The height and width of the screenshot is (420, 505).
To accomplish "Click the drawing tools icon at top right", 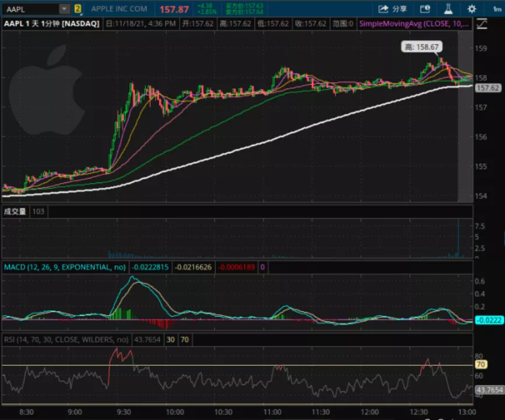I will click(482, 23).
